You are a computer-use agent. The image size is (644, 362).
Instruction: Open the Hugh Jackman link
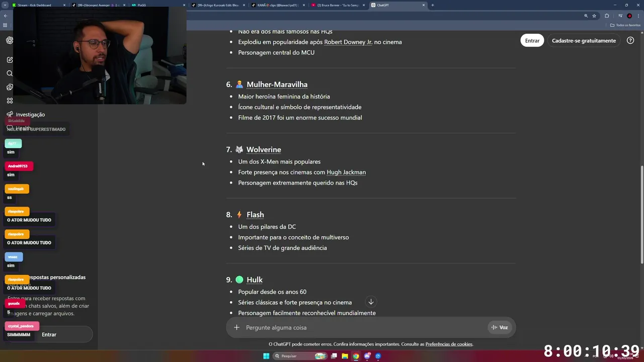tap(346, 172)
